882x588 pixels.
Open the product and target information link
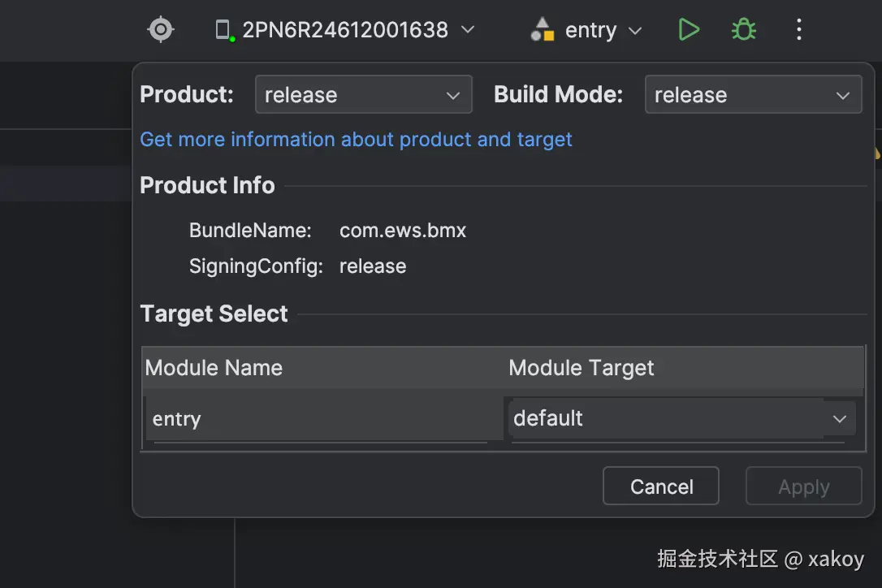tap(356, 140)
